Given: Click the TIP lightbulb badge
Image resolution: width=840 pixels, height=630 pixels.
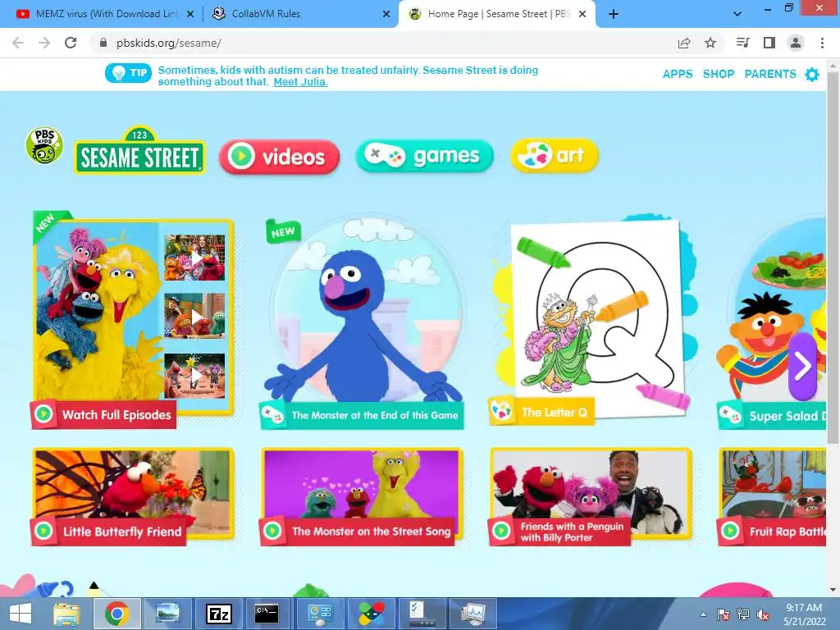Looking at the screenshot, I should pos(129,73).
